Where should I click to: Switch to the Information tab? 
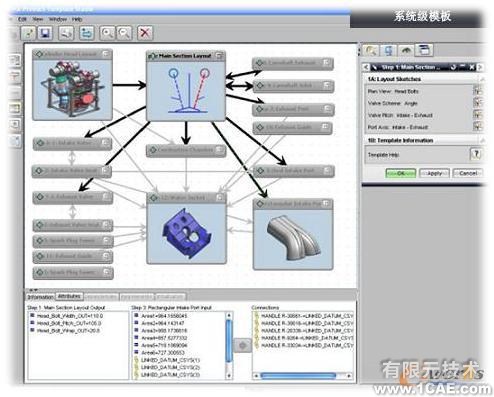(x=40, y=297)
